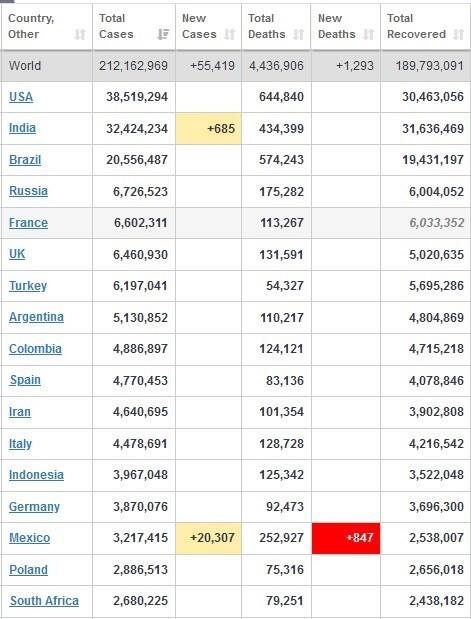
Task: Click the World total cases cell
Action: click(x=133, y=66)
